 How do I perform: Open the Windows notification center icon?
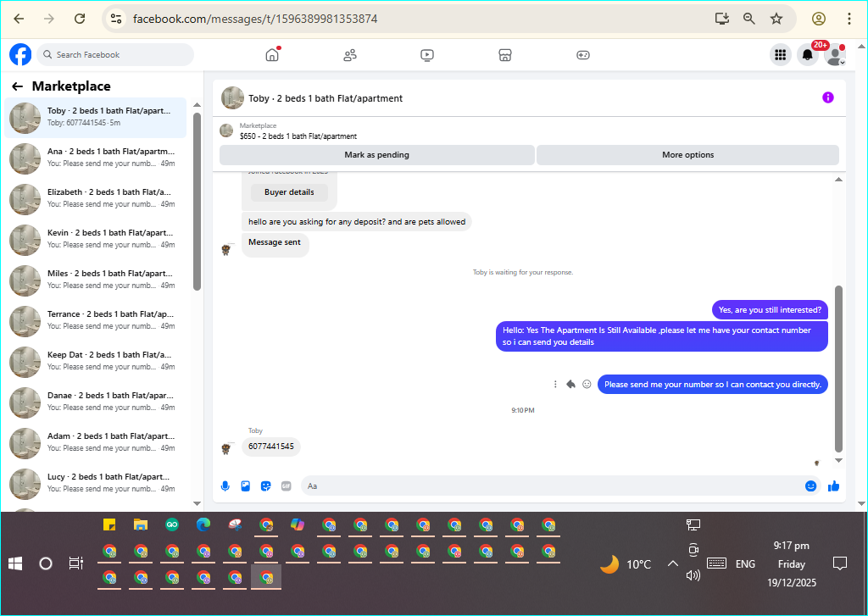click(x=840, y=564)
